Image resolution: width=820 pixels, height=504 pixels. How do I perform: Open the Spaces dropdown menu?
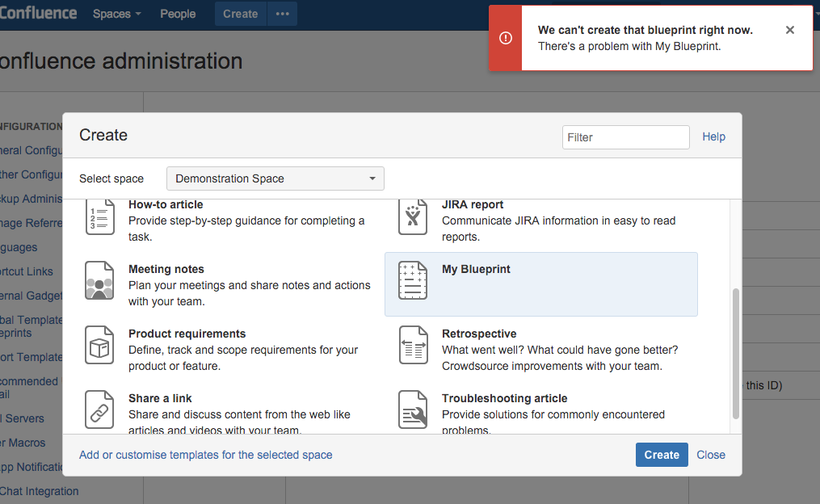click(x=116, y=14)
